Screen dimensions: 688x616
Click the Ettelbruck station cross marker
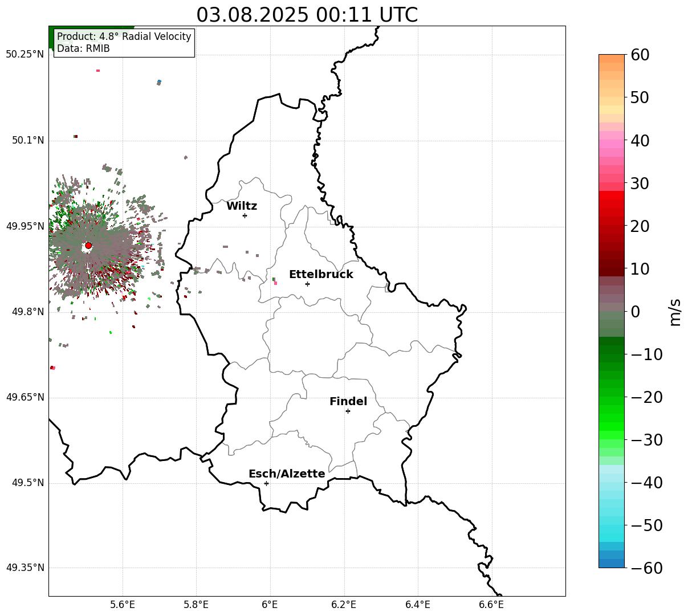(x=307, y=284)
